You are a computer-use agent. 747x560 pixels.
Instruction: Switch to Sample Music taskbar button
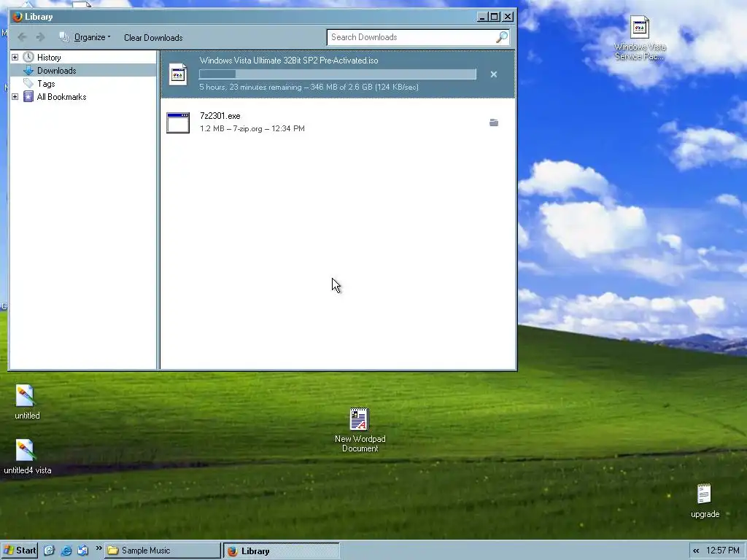[x=163, y=551]
